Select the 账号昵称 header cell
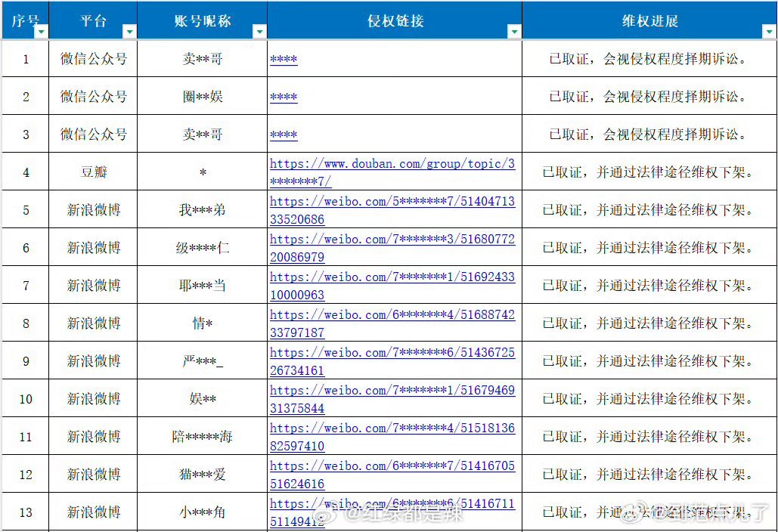The image size is (778, 532). 202,20
